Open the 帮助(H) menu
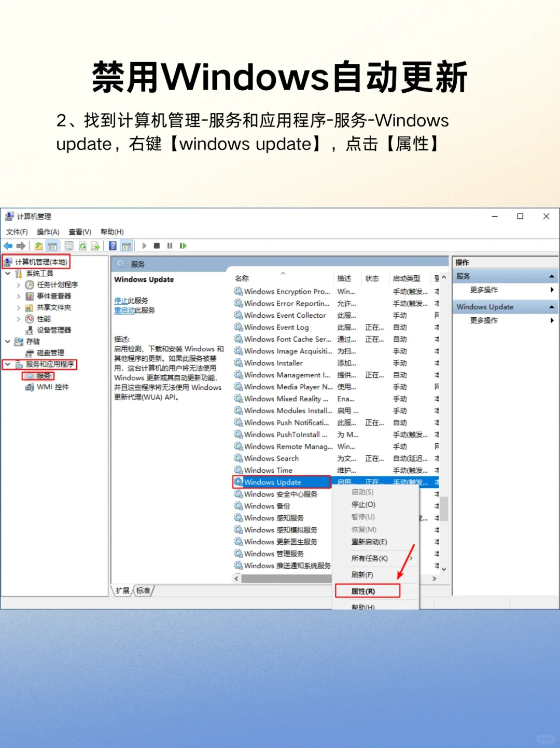Screen dimensions: 560x748 (112, 232)
